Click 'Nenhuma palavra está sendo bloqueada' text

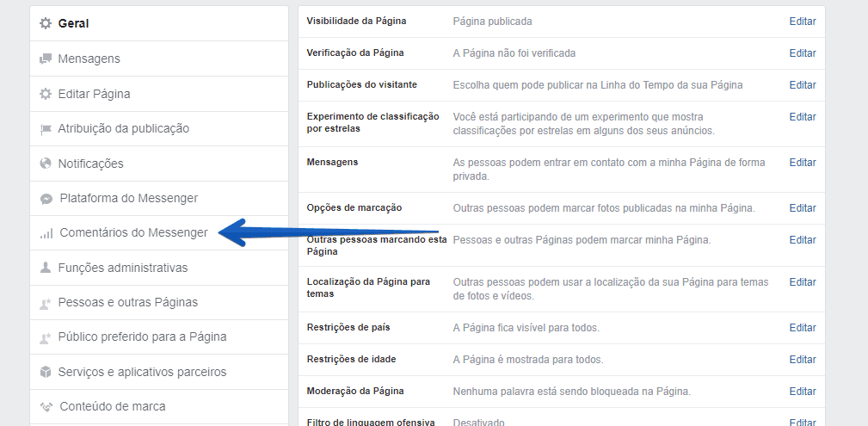point(572,392)
